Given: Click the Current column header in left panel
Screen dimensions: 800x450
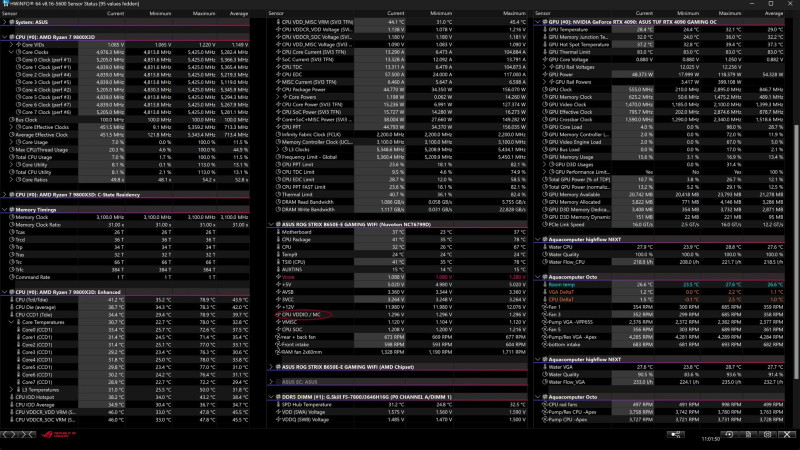Looking at the screenshot, I should point(115,13).
